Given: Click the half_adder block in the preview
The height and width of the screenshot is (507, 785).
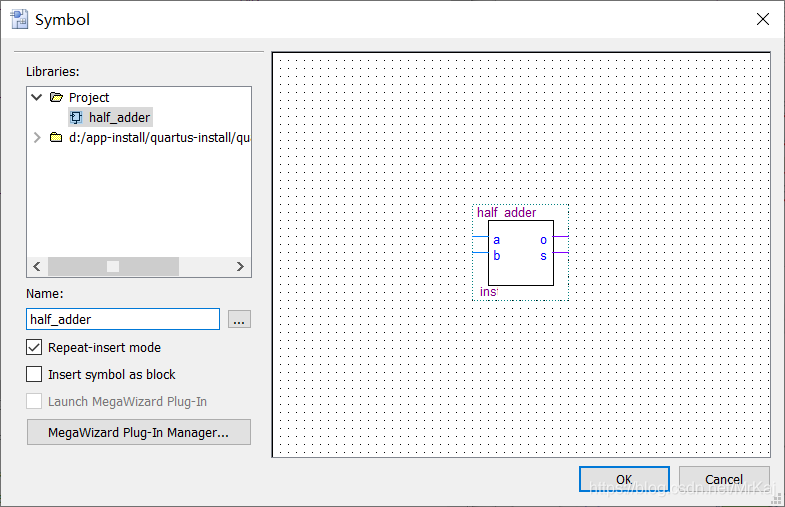Looking at the screenshot, I should coord(521,253).
